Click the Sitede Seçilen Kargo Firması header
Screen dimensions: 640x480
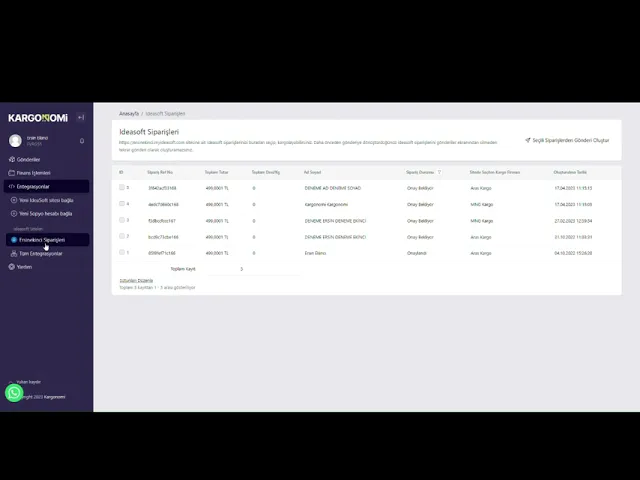pos(495,172)
